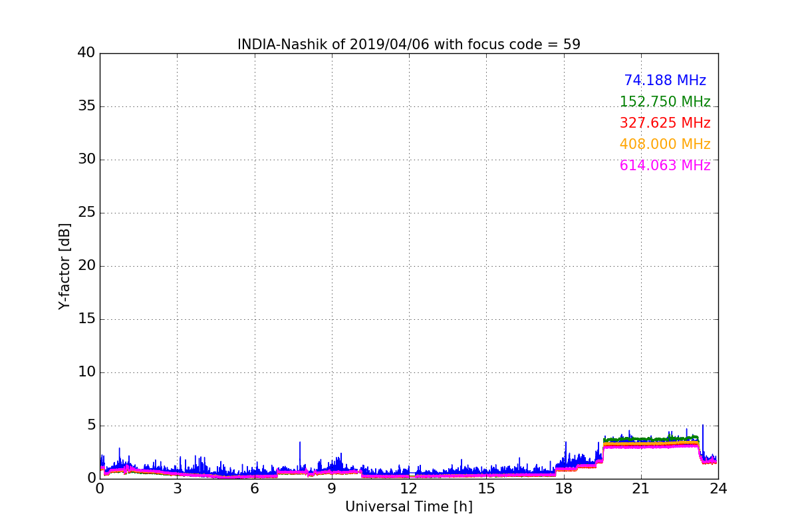Click x-axis tick label 3
This screenshot has height=532, width=798.
[177, 489]
